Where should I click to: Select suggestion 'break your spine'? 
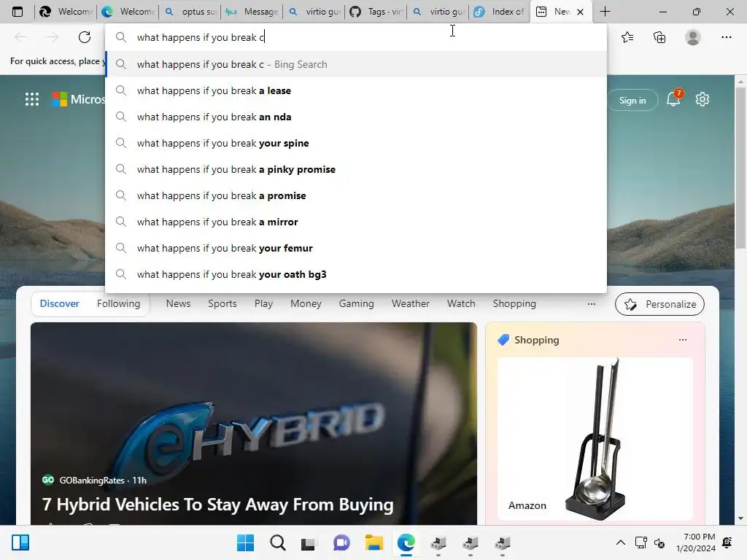[356, 143]
